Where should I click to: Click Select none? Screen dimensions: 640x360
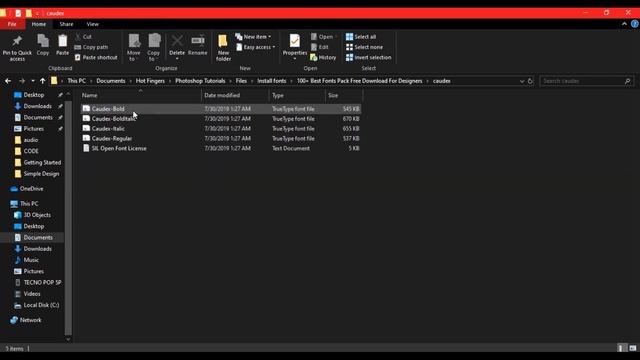point(364,47)
